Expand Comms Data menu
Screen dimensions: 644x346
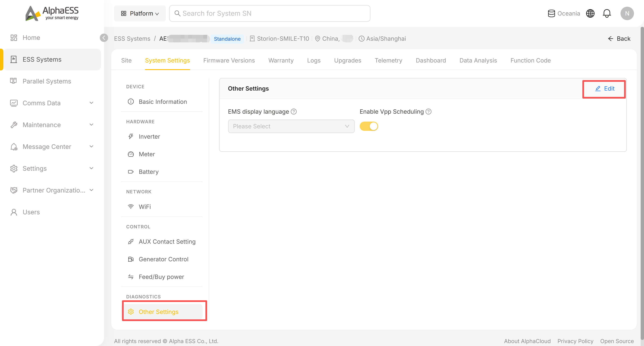pos(52,103)
